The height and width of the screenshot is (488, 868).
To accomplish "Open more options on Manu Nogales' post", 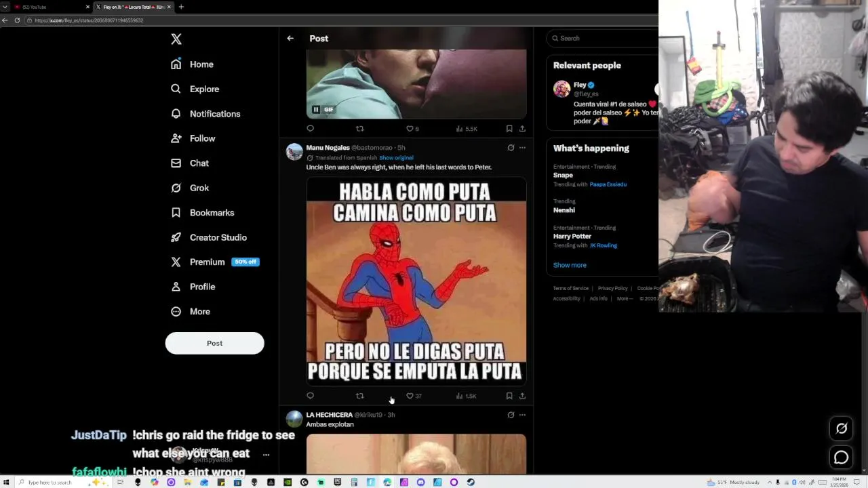I will pos(522,148).
